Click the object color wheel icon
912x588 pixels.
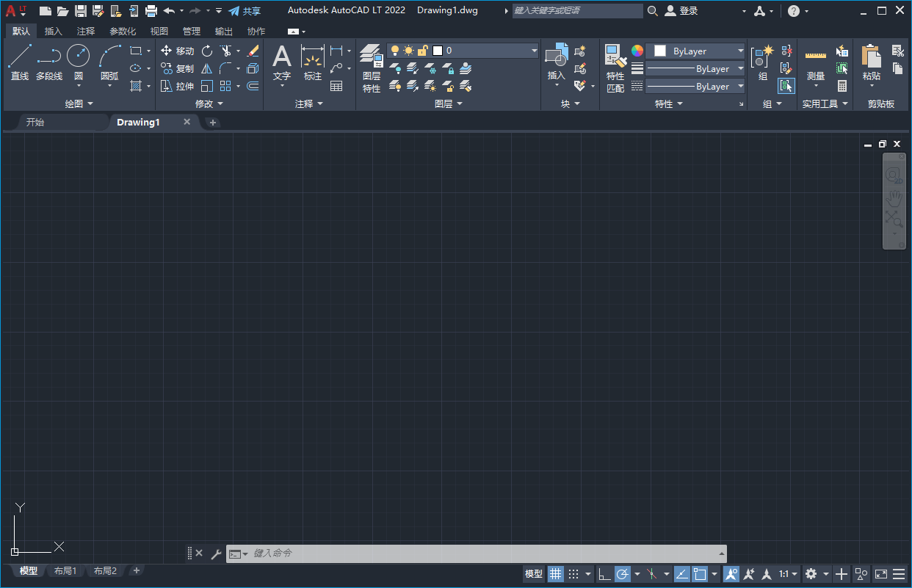point(637,51)
